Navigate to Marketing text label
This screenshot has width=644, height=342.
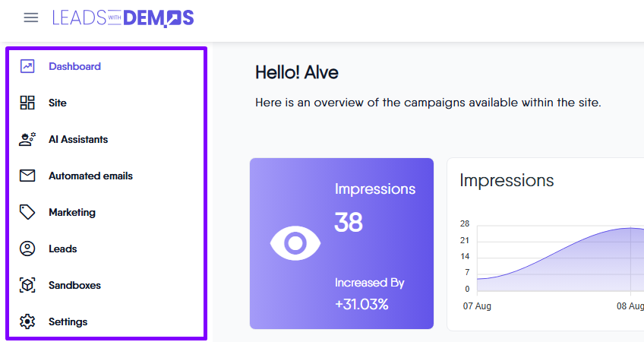(x=72, y=212)
